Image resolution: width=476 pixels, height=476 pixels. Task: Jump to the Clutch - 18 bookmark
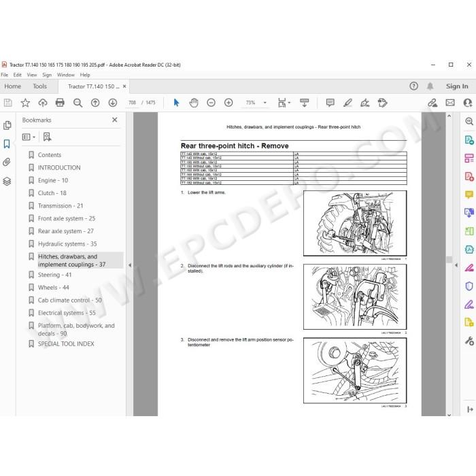click(x=52, y=193)
